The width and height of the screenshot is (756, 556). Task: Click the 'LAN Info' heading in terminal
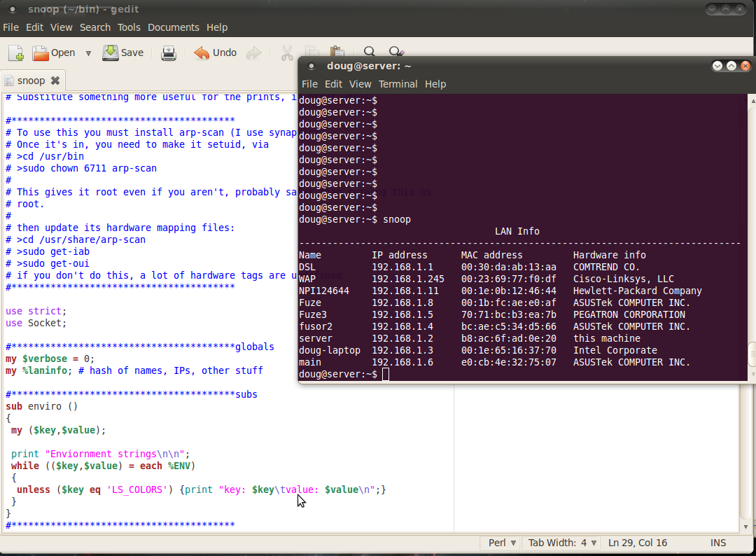point(517,231)
